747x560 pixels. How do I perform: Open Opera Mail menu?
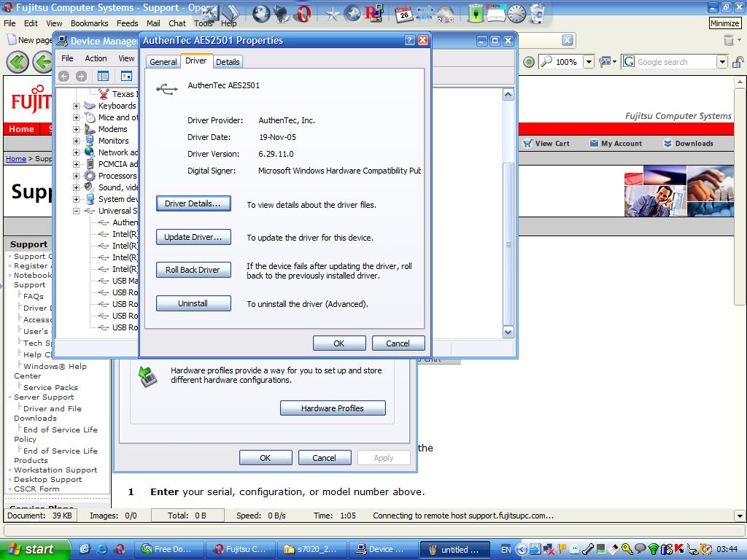click(153, 23)
